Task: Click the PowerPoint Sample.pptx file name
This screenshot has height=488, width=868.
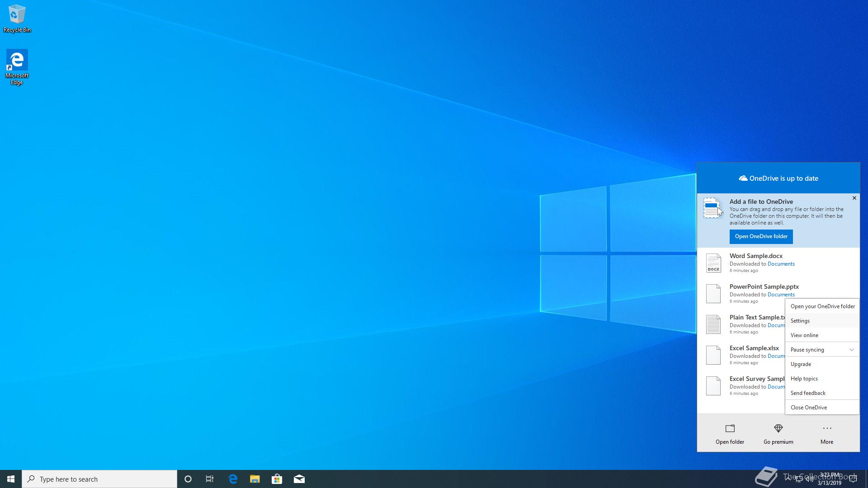Action: [x=764, y=286]
